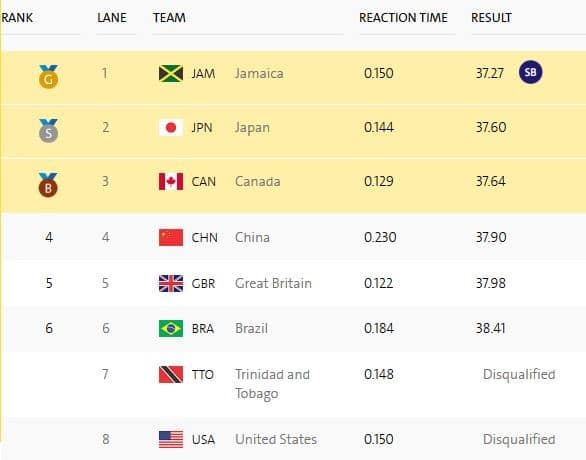Click the Brazil flag icon
Image resolution: width=586 pixels, height=460 pixels.
pos(171,328)
